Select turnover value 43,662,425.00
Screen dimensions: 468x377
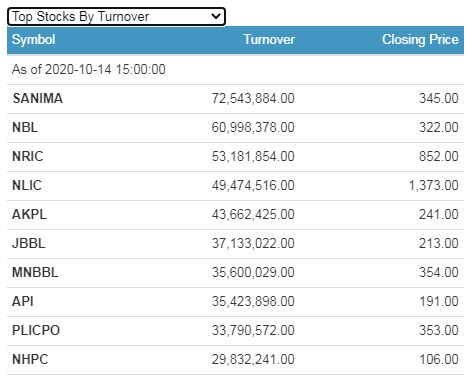pos(253,214)
